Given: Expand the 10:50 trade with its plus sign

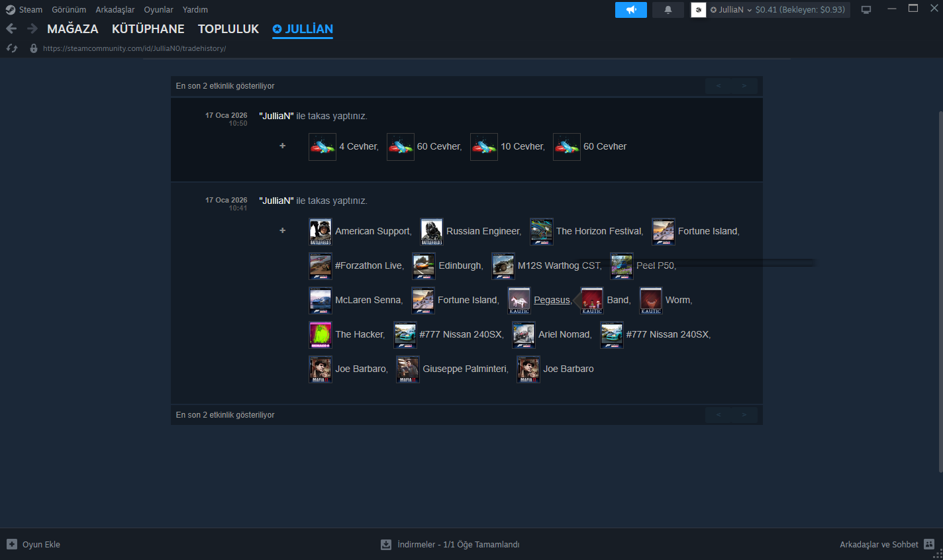Looking at the screenshot, I should click(283, 146).
